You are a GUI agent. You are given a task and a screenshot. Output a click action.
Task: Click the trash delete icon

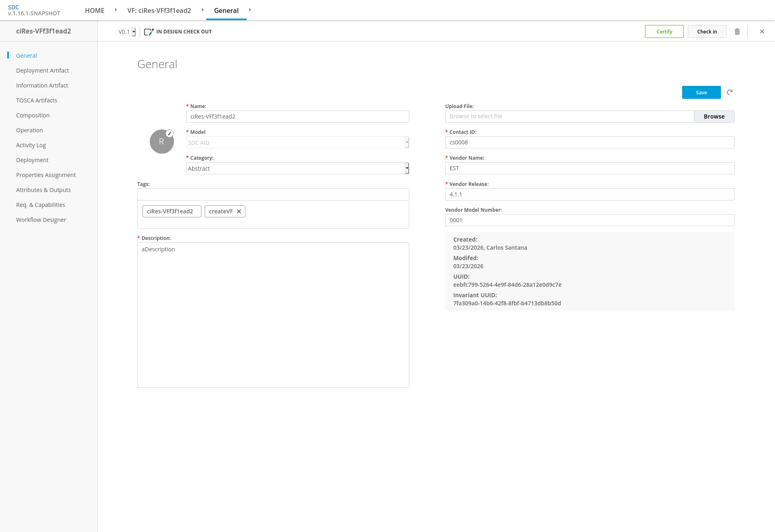coord(737,31)
